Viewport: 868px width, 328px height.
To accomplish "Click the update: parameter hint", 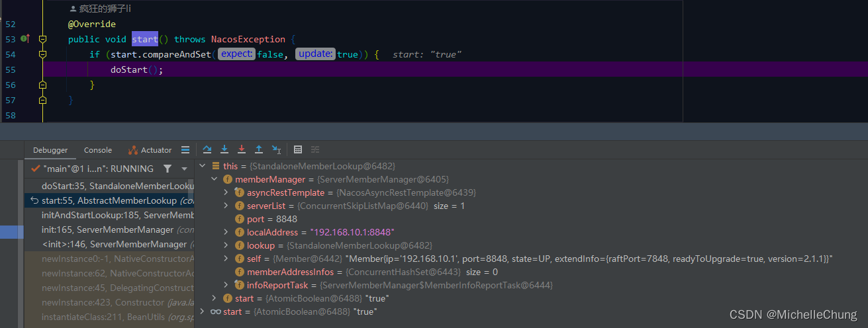I will click(x=316, y=54).
